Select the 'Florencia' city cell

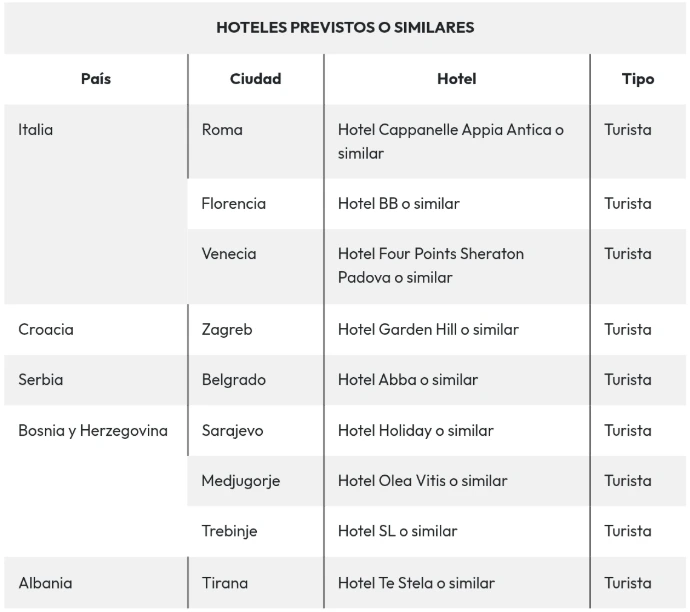coord(233,203)
